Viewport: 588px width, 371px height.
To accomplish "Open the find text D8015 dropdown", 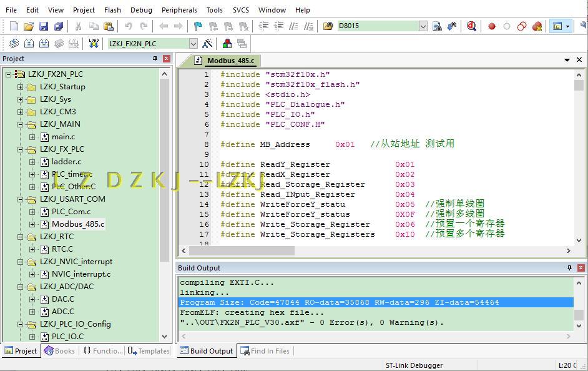I will click(423, 26).
